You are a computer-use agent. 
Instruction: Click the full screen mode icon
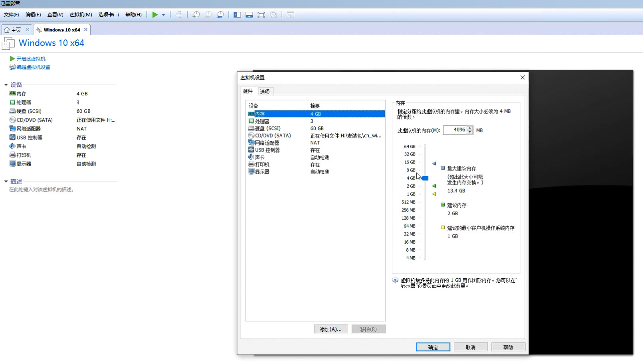(x=261, y=15)
